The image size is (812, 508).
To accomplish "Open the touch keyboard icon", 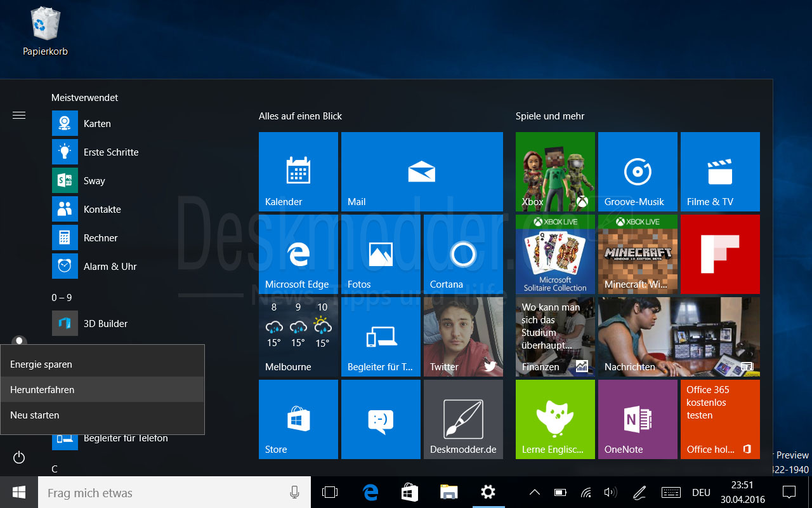I will (671, 492).
